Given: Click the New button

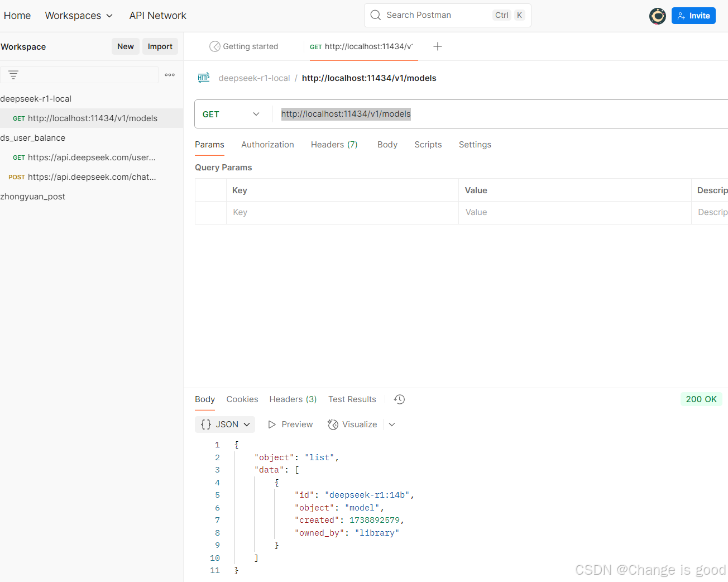Looking at the screenshot, I should [x=126, y=46].
